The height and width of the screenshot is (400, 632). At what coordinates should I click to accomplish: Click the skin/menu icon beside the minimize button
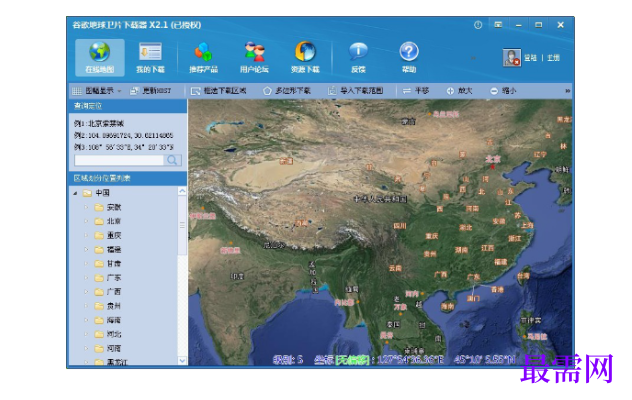tap(498, 25)
